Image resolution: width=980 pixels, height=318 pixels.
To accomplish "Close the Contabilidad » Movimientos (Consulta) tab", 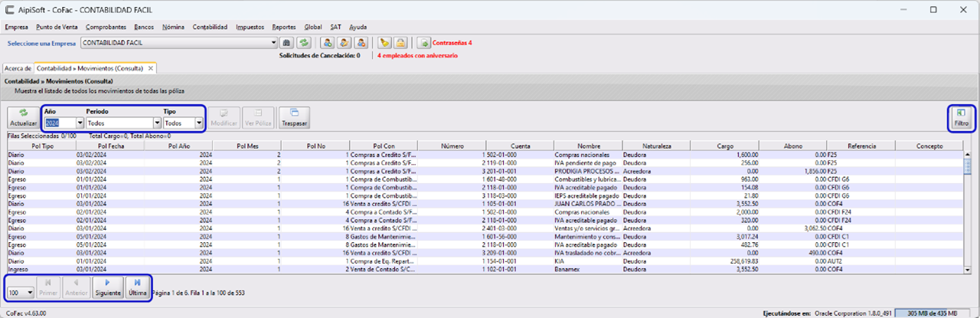I will click(151, 68).
